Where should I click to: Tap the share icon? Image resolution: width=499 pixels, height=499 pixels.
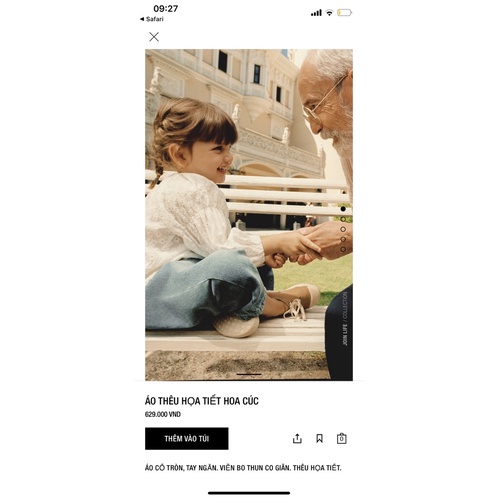click(x=297, y=439)
